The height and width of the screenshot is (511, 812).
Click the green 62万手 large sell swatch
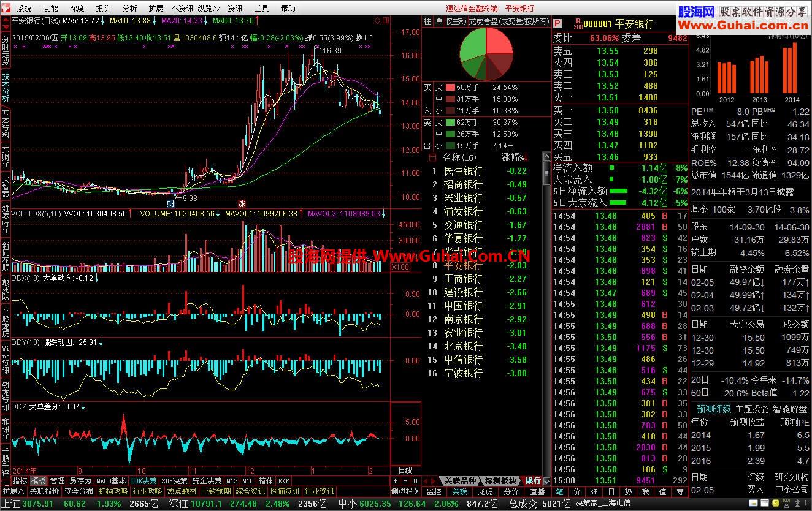coord(450,123)
